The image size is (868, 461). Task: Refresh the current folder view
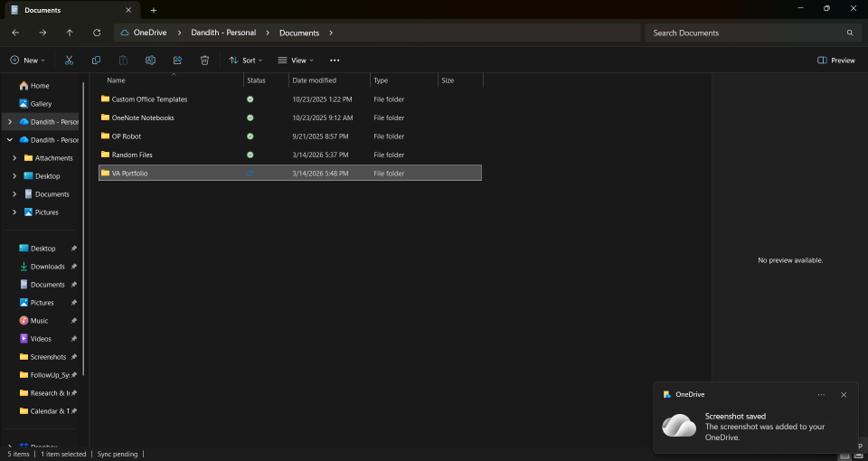97,33
